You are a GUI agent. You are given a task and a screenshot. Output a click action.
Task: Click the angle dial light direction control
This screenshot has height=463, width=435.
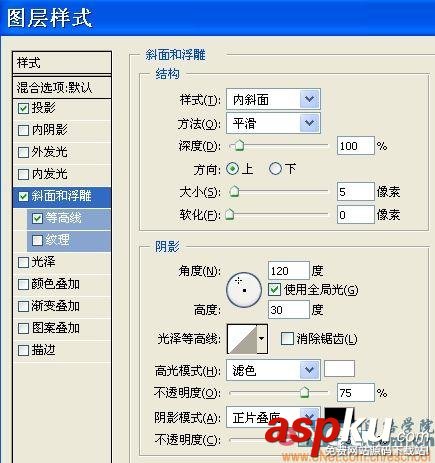click(244, 290)
